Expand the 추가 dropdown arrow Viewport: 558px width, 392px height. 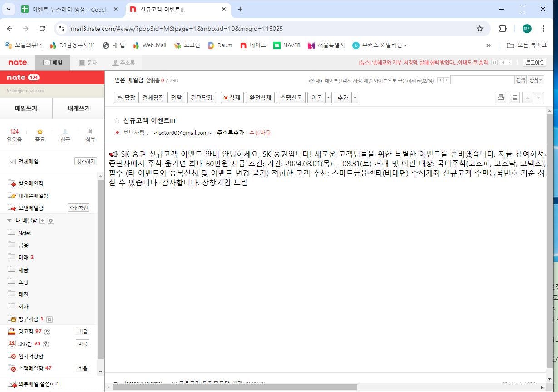pos(355,98)
